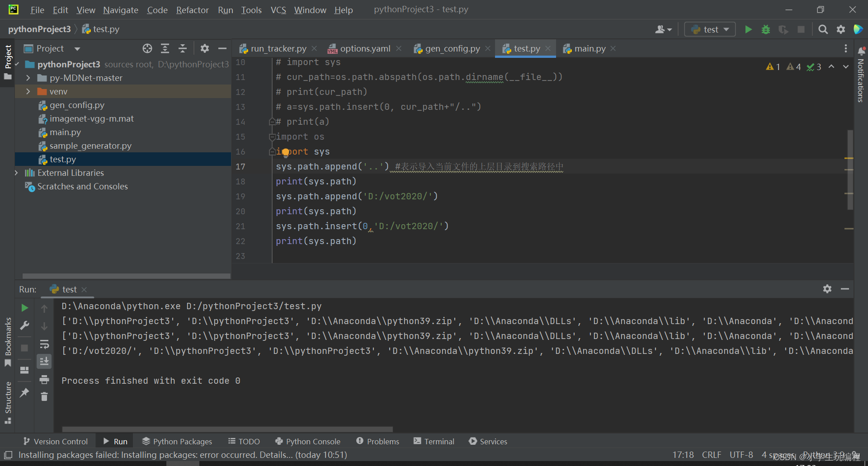Toggle soft-wrap in Run console

[45, 344]
